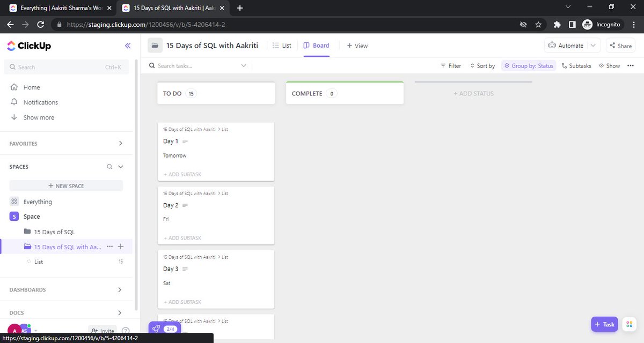This screenshot has width=644, height=343.
Task: Open the List item in sidebar
Action: (x=39, y=262)
